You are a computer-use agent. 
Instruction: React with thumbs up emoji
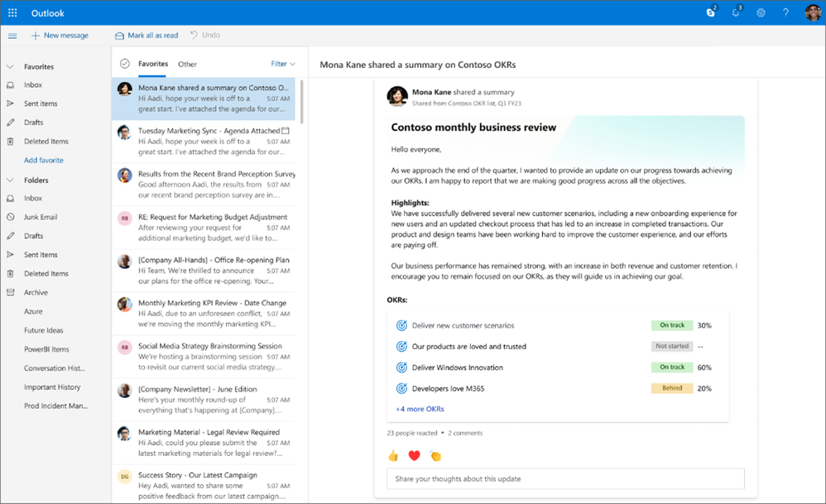point(393,455)
